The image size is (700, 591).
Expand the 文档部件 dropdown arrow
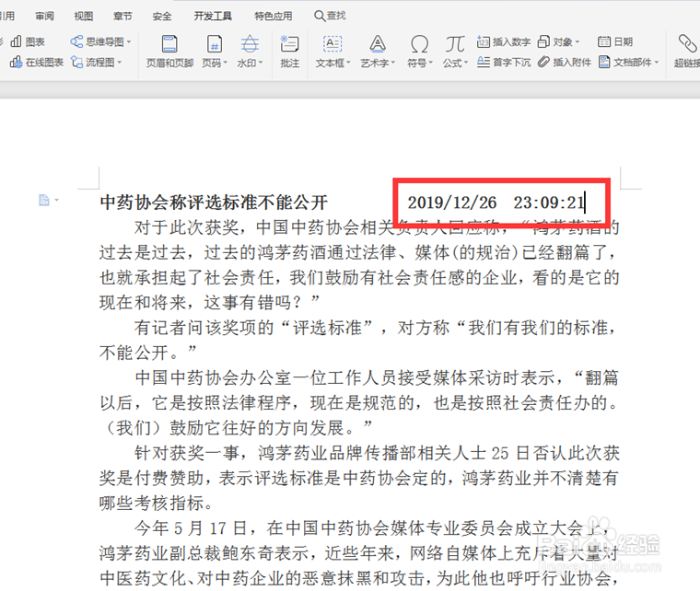(x=657, y=63)
